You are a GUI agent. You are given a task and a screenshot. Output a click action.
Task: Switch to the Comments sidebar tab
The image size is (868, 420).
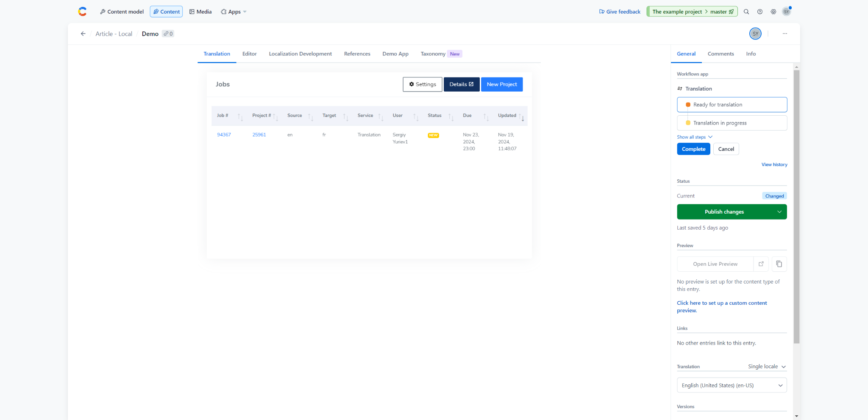click(x=721, y=54)
